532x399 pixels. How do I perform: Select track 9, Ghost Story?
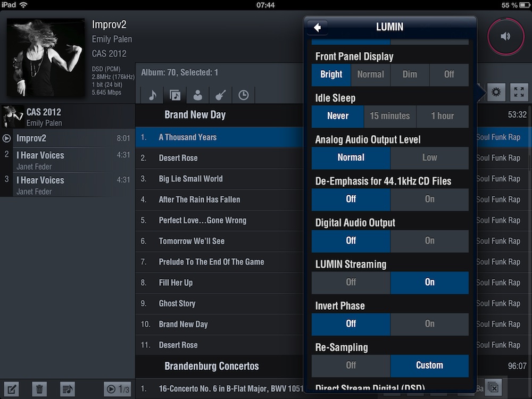click(x=219, y=303)
